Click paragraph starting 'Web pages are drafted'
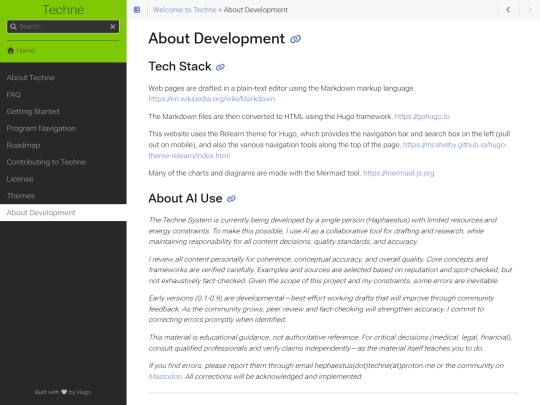 282,93
